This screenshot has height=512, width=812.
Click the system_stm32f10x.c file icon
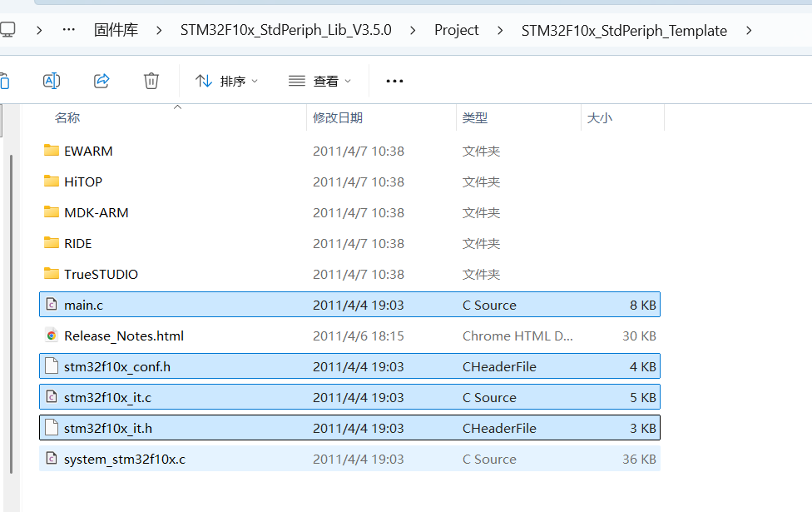pos(52,458)
